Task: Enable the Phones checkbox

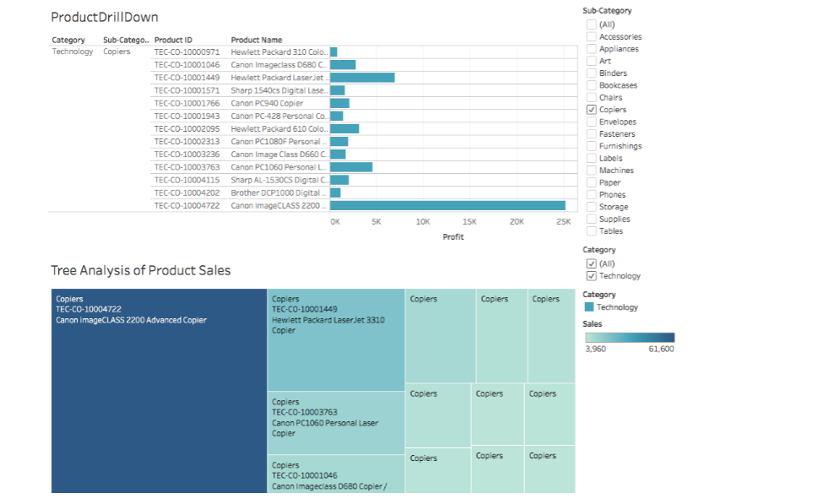Action: (591, 195)
